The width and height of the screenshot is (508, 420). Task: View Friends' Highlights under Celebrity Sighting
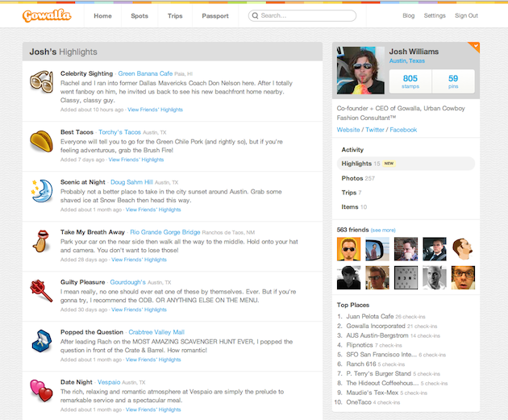tap(155, 110)
